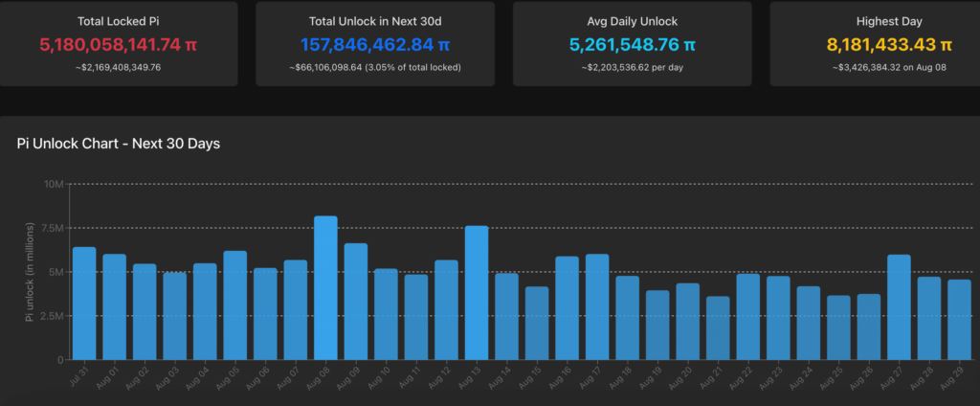Click the Aug 01 bar

115,306
